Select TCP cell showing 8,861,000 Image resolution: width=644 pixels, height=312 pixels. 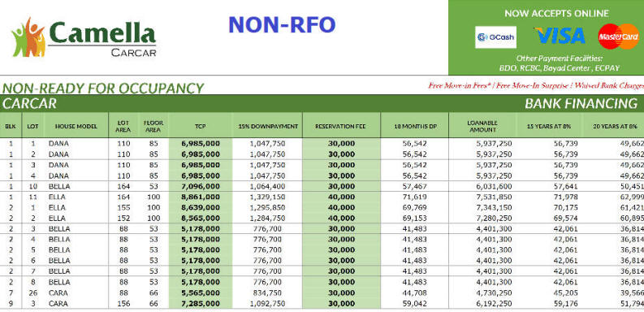click(201, 197)
